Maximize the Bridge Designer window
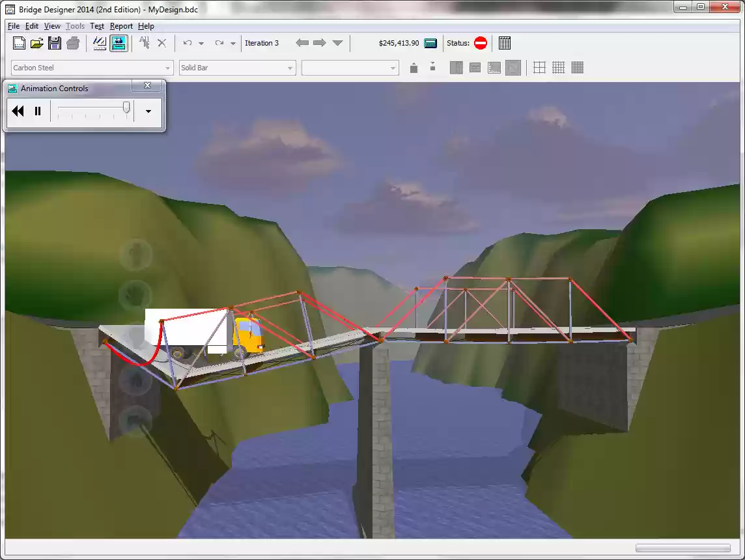Viewport: 745px width, 560px height. tap(700, 7)
